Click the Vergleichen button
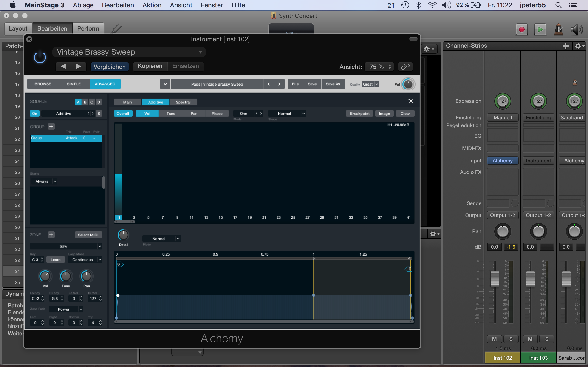 110,67
